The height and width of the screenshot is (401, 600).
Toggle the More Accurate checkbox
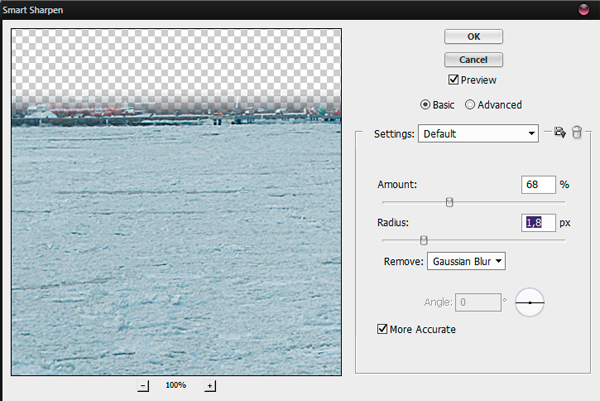(382, 329)
